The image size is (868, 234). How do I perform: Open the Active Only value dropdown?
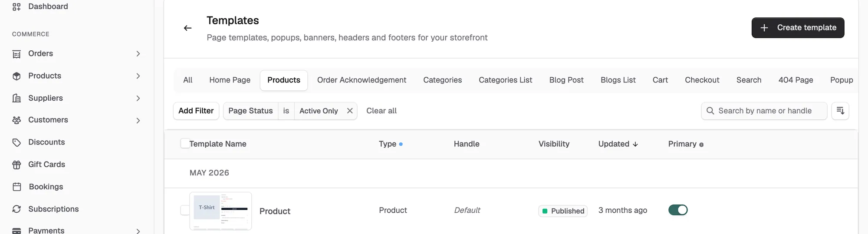click(x=319, y=111)
